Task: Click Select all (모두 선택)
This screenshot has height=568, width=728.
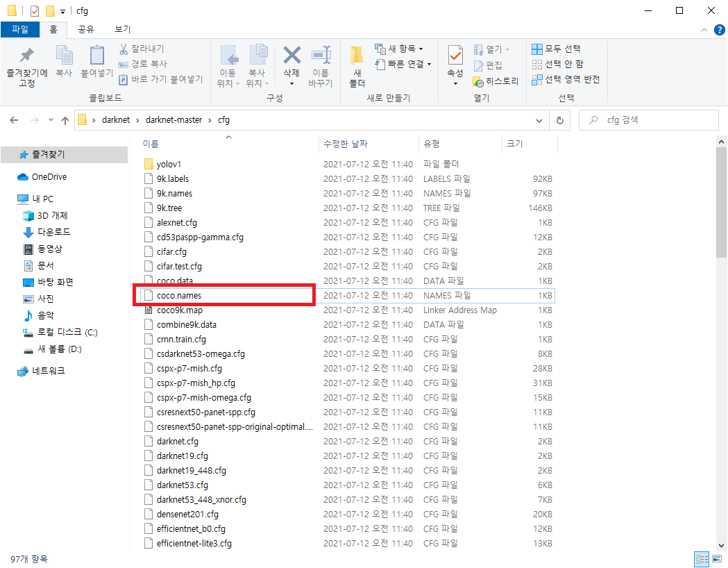Action: pyautogui.click(x=556, y=49)
